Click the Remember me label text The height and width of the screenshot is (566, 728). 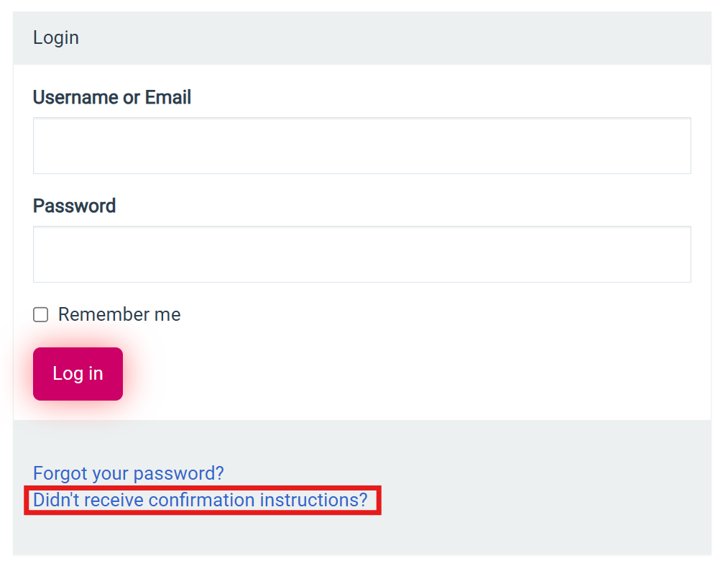[119, 314]
